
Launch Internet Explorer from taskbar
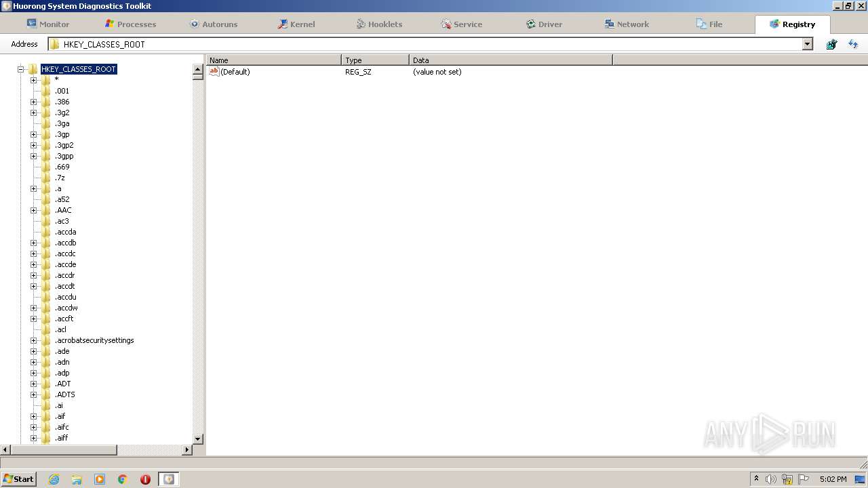54,479
